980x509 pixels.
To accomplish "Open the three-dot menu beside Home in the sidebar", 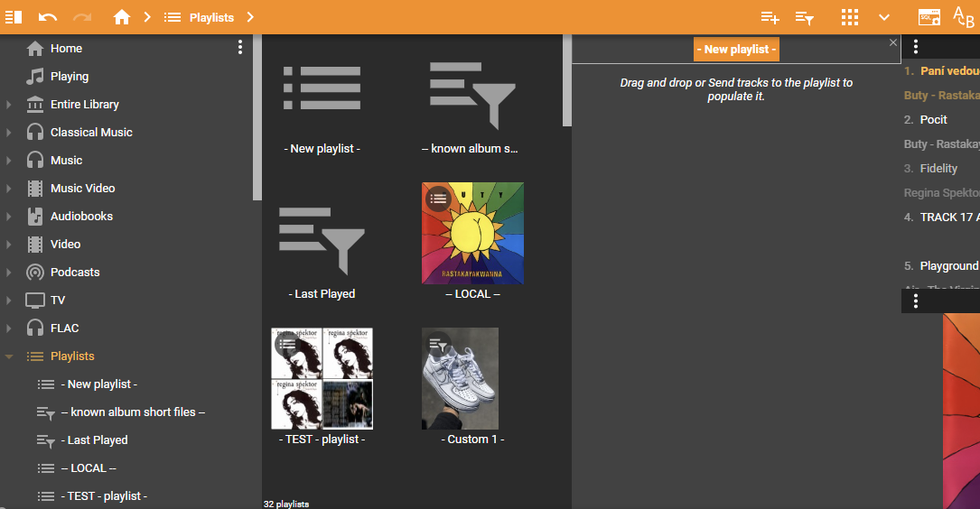I will [240, 48].
